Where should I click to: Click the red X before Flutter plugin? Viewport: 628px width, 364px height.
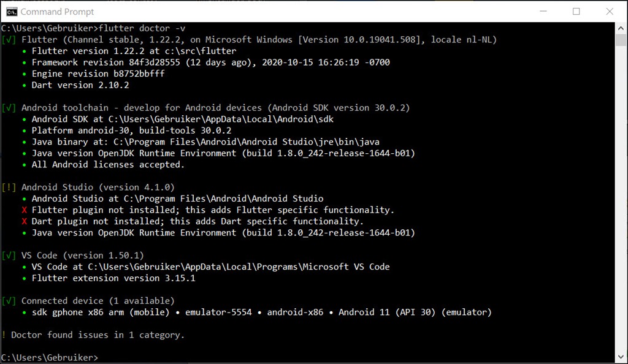(x=25, y=210)
